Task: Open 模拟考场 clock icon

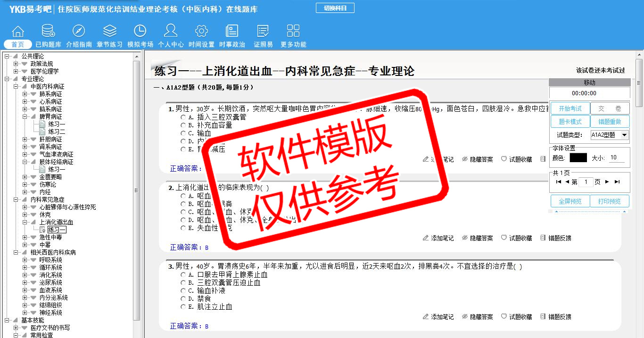Action: [140, 32]
